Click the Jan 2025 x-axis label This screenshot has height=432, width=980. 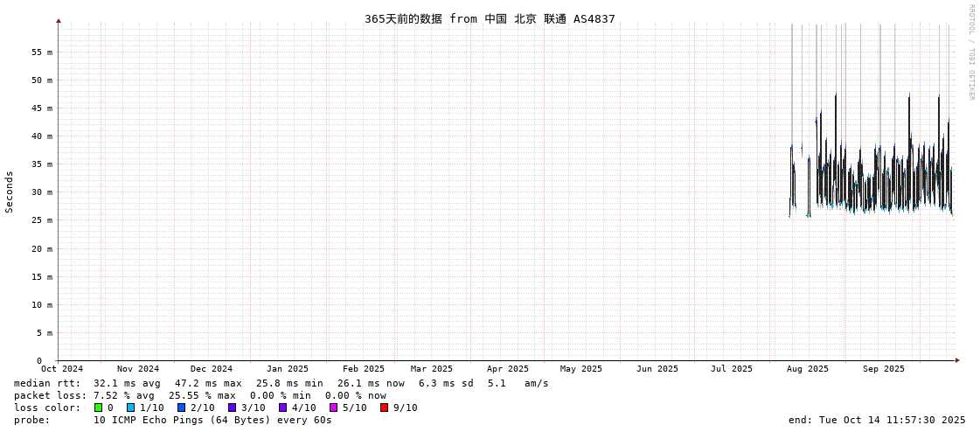tap(288, 369)
